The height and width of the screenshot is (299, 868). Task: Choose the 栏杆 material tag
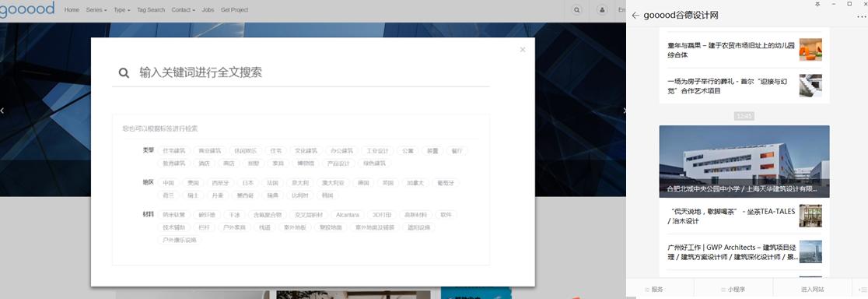click(204, 227)
